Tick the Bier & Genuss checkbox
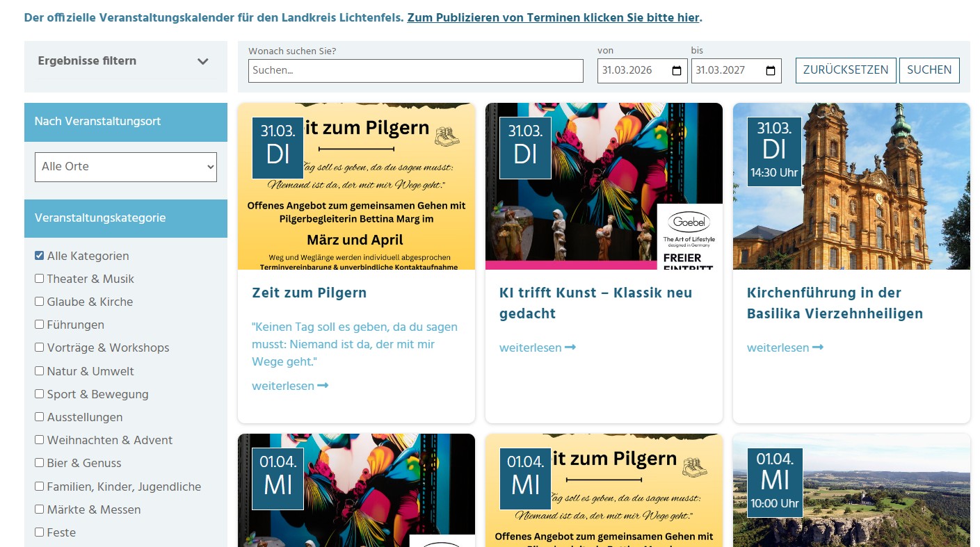 pos(40,463)
